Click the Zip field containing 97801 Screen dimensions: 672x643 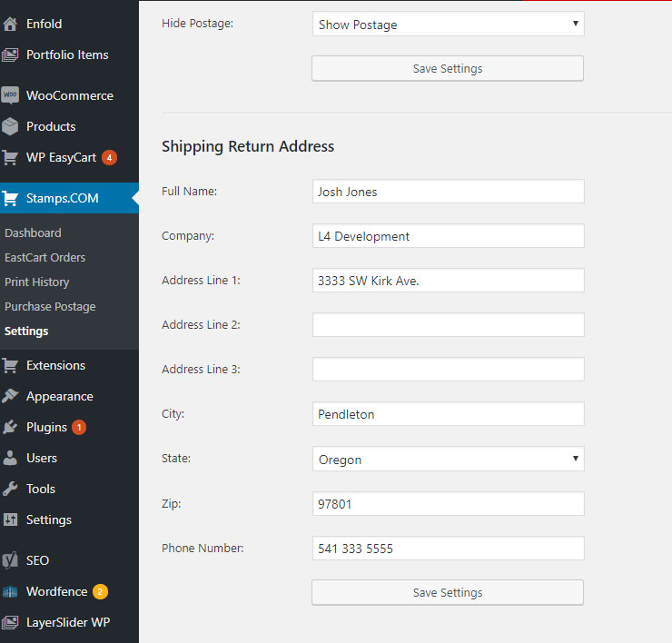tap(448, 504)
